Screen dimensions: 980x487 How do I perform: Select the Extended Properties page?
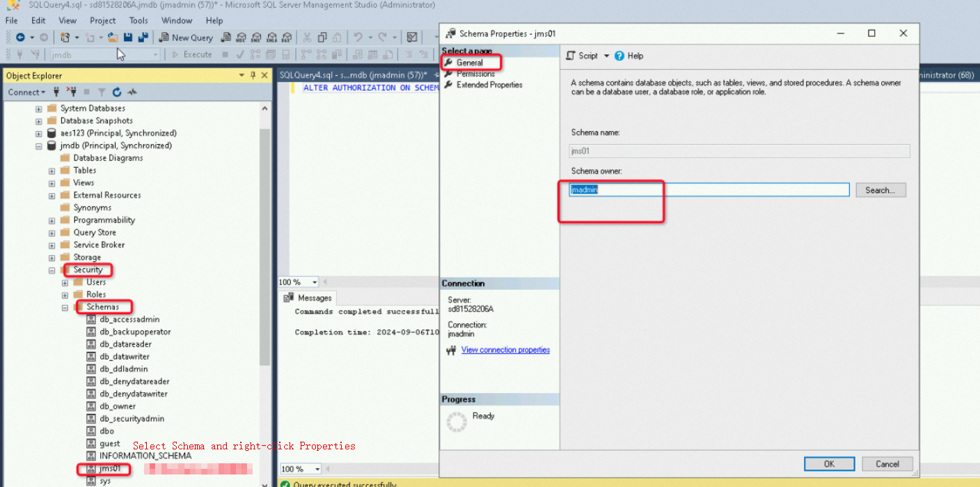[x=489, y=85]
